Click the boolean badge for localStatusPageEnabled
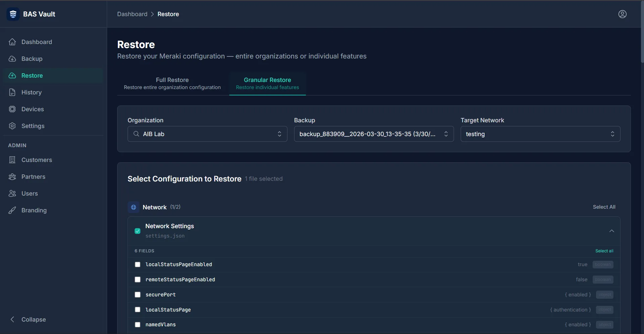This screenshot has width=644, height=334. (603, 264)
